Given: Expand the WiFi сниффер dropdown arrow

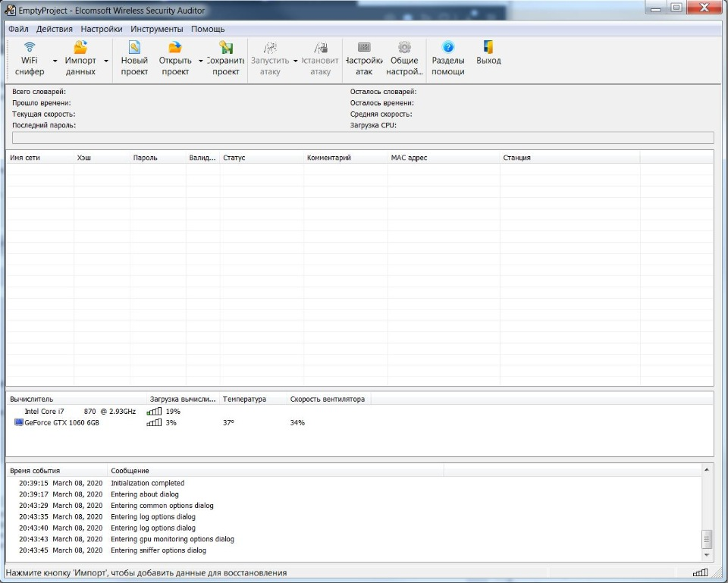Looking at the screenshot, I should point(55,61).
